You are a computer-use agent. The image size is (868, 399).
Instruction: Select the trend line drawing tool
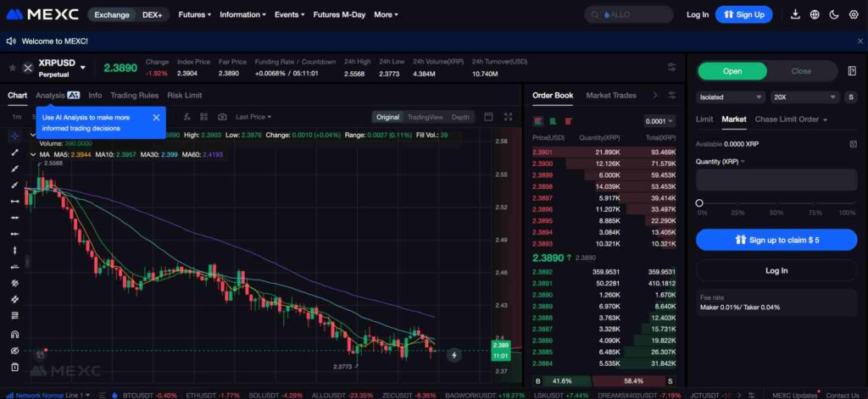pyautogui.click(x=15, y=152)
